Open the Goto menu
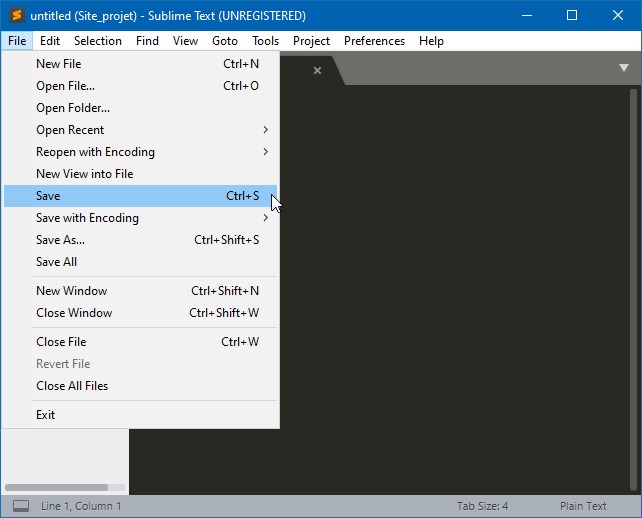Image resolution: width=642 pixels, height=518 pixels. [x=225, y=41]
